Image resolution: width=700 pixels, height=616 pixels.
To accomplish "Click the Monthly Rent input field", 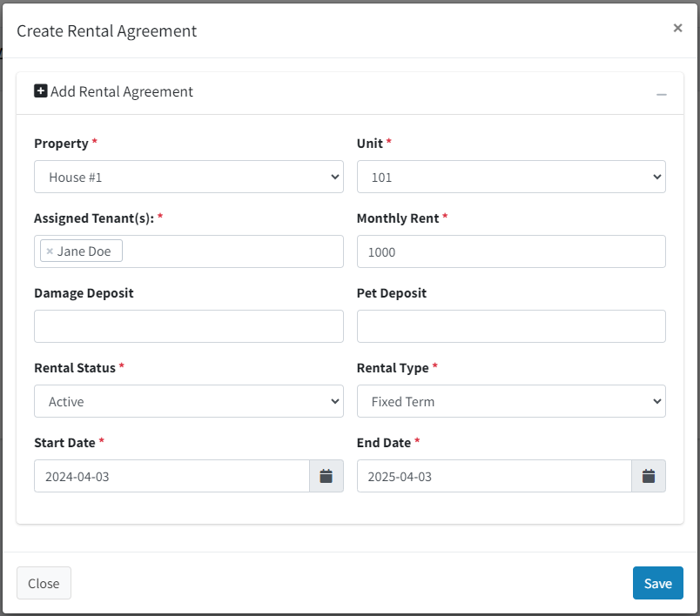I will click(511, 251).
